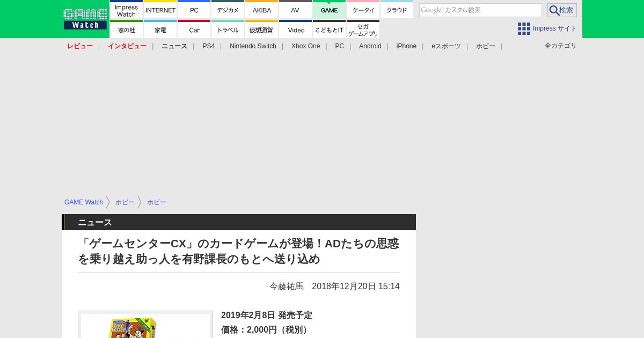Open the INTERNET site tab
Image resolution: width=644 pixels, height=338 pixels.
coord(160,9)
